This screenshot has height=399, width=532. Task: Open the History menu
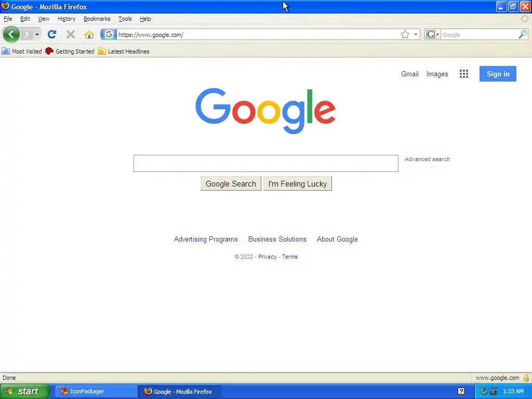click(66, 19)
